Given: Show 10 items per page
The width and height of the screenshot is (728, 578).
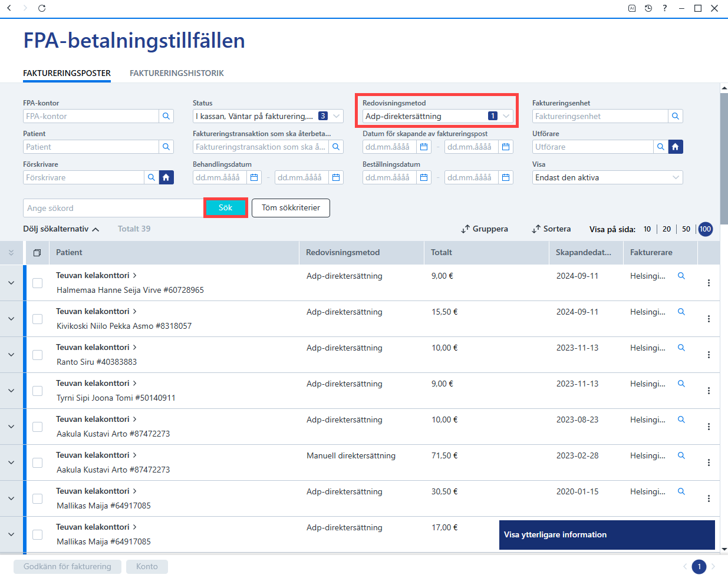Looking at the screenshot, I should coord(647,229).
